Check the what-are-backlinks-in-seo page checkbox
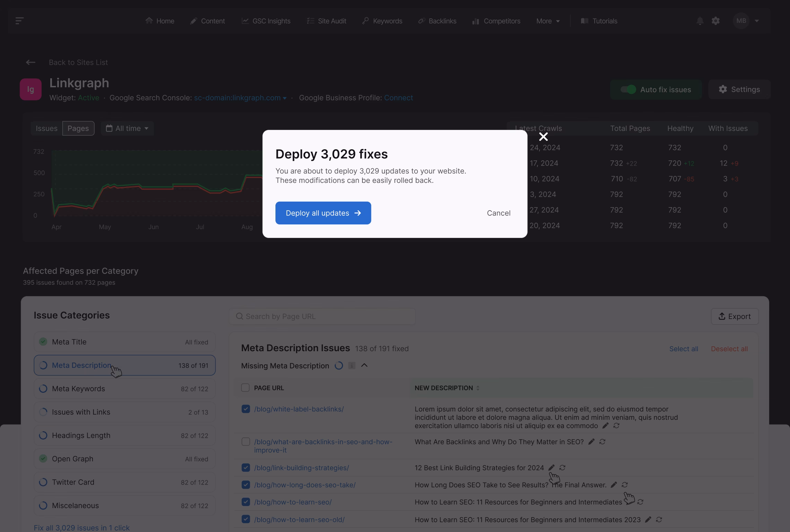Viewport: 790px width, 532px height. point(246,442)
